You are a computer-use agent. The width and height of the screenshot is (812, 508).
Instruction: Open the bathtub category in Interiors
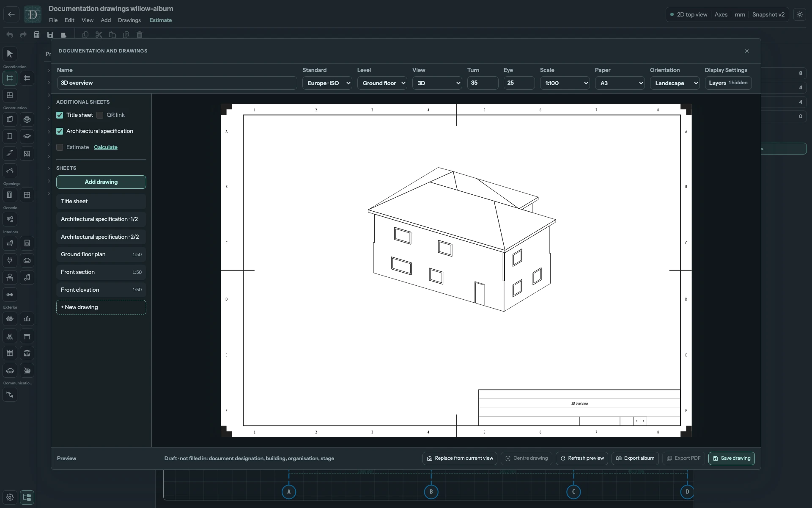10,243
